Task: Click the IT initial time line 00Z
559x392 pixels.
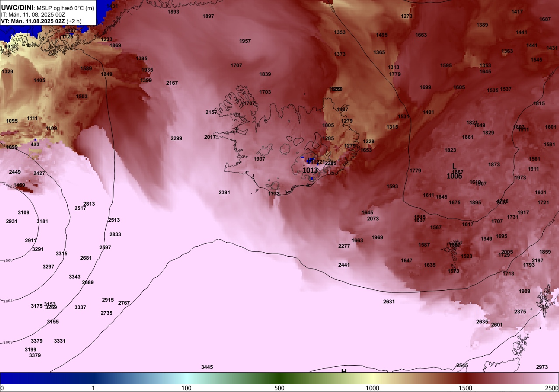Action: point(33,14)
